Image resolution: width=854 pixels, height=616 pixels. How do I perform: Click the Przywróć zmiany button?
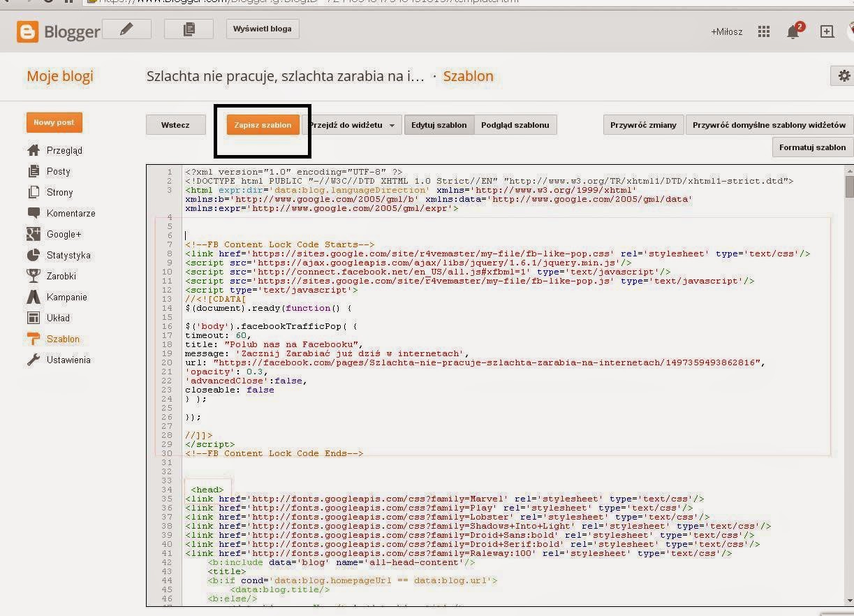[x=643, y=125]
